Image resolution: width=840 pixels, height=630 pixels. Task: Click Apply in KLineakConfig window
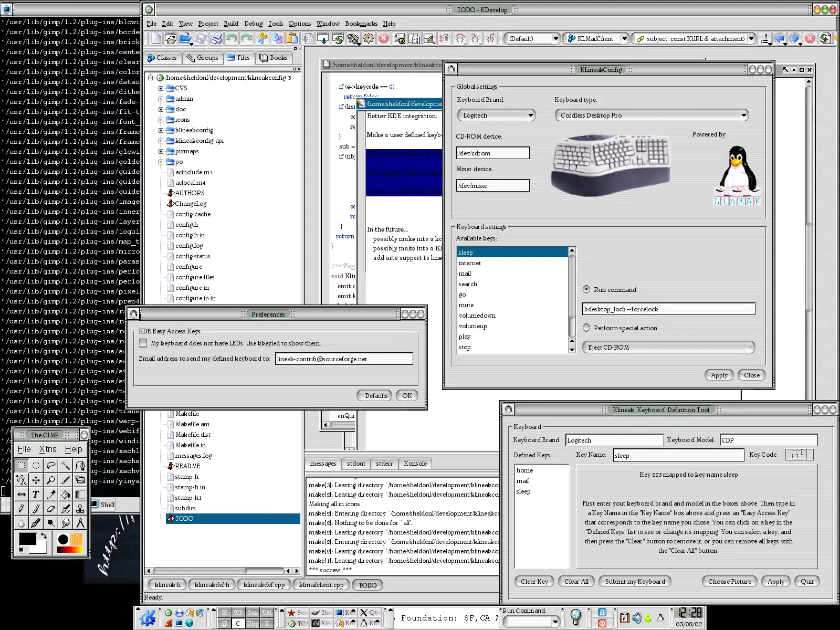(x=719, y=375)
